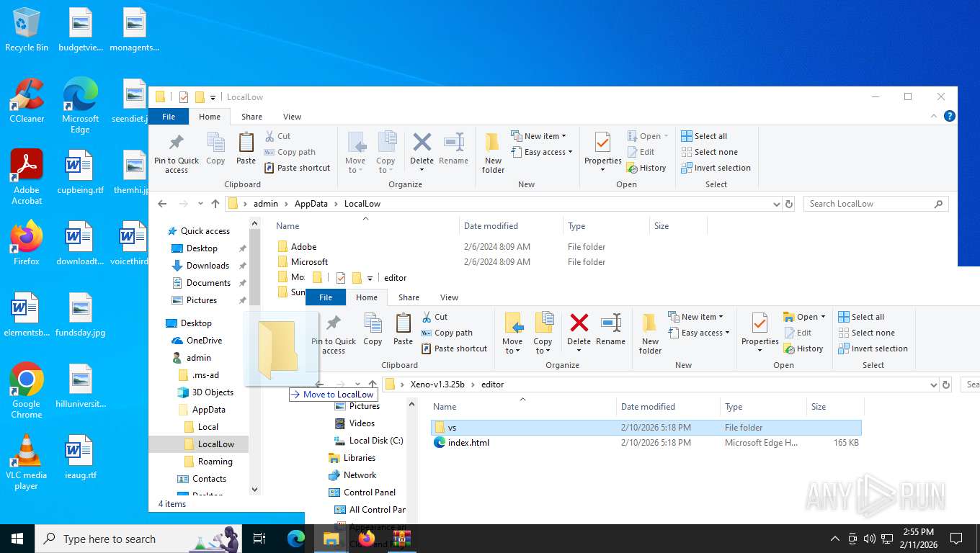This screenshot has width=980, height=553.
Task: Switch to View tab in LocalLow window
Action: tap(292, 117)
